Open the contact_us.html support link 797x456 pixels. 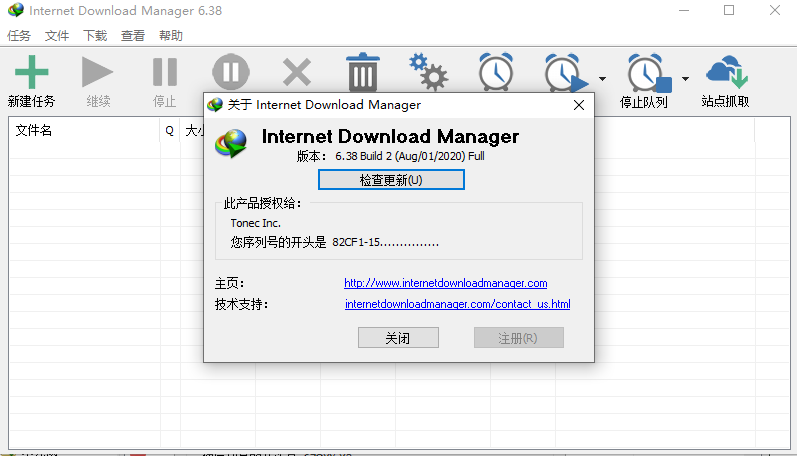[457, 304]
